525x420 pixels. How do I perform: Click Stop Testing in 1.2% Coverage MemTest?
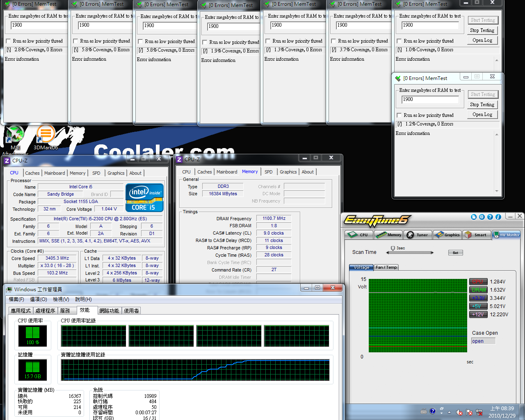pos(482,105)
